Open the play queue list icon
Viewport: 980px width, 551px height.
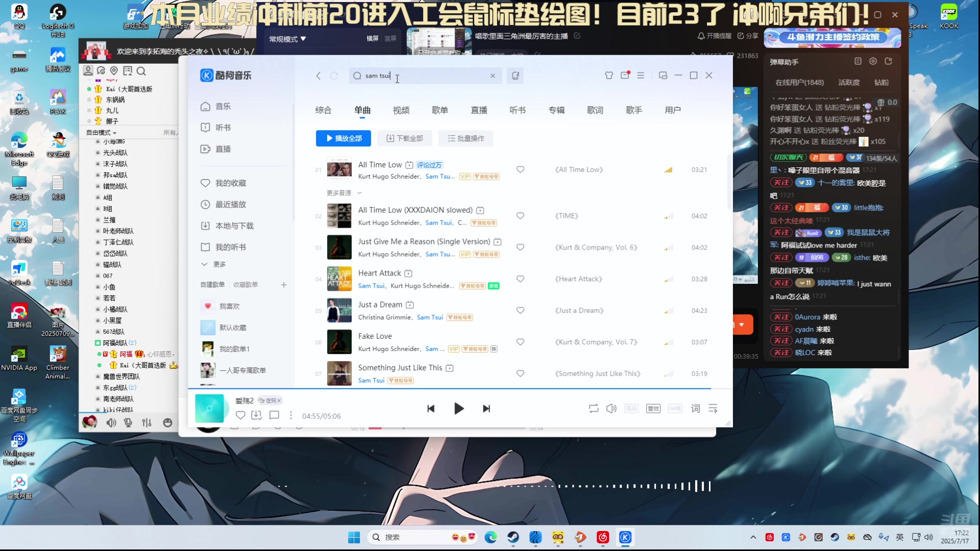[713, 409]
